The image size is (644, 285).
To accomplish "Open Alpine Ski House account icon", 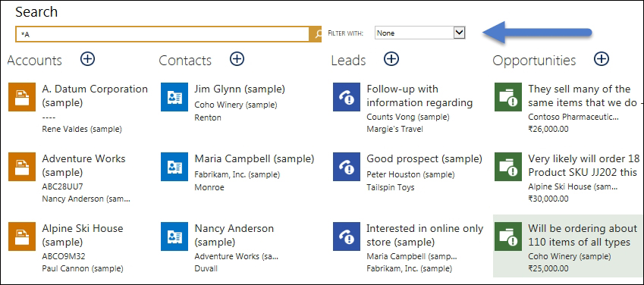I will [x=22, y=236].
